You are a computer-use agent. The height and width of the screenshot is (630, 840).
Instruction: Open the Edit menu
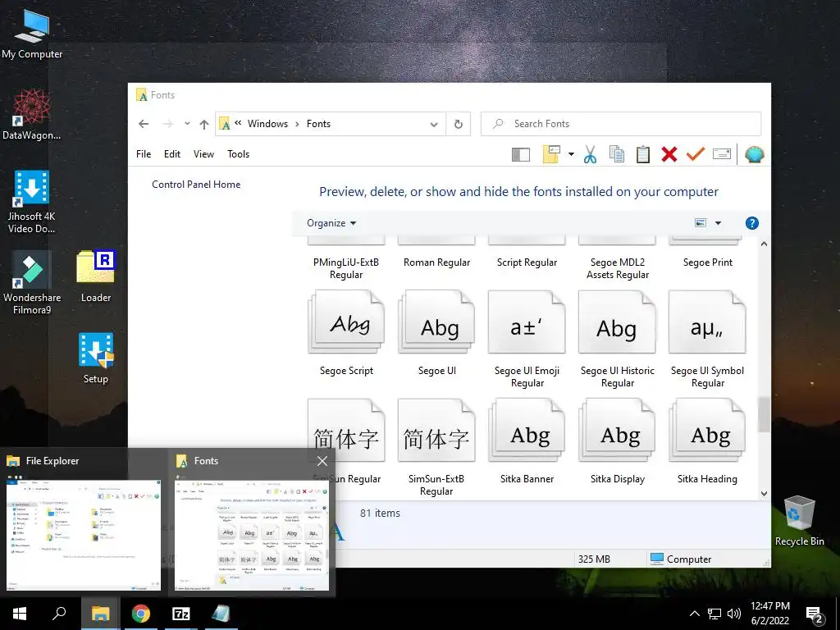(172, 154)
